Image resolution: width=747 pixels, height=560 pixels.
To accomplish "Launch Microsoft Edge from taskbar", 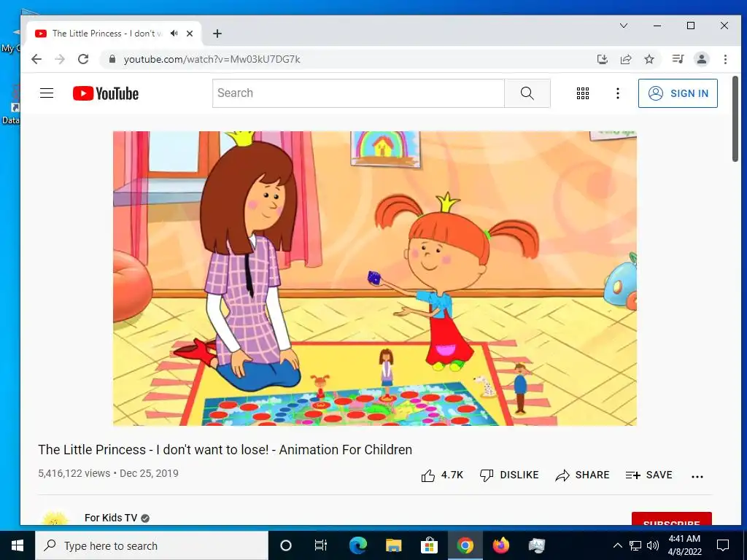I will [358, 545].
